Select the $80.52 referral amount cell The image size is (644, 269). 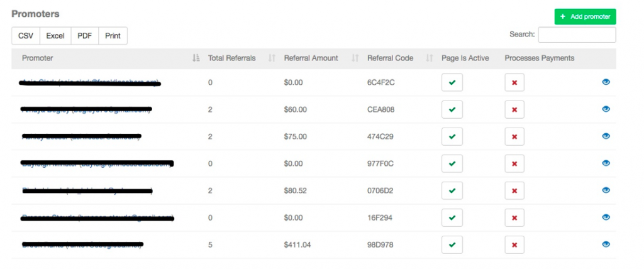coord(295,190)
